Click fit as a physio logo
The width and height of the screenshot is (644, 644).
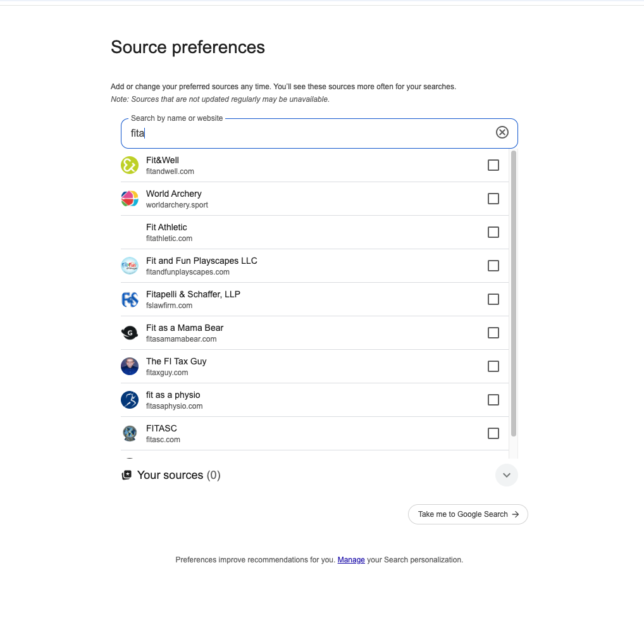(x=130, y=400)
